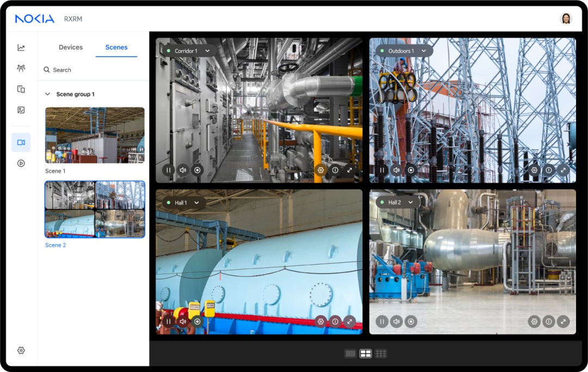Viewport: 588px width, 372px height.
Task: Select the devices icon in the left sidebar
Action: 21,88
